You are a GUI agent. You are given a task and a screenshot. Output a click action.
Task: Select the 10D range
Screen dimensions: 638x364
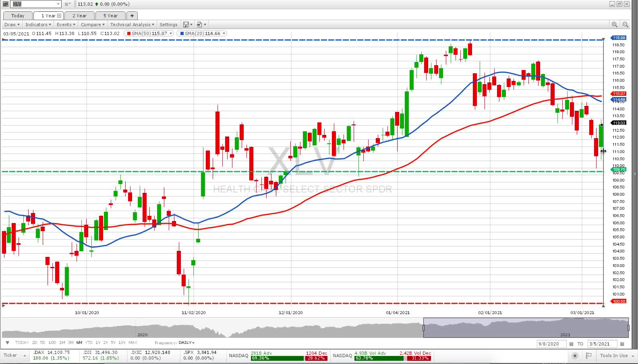tap(52, 343)
